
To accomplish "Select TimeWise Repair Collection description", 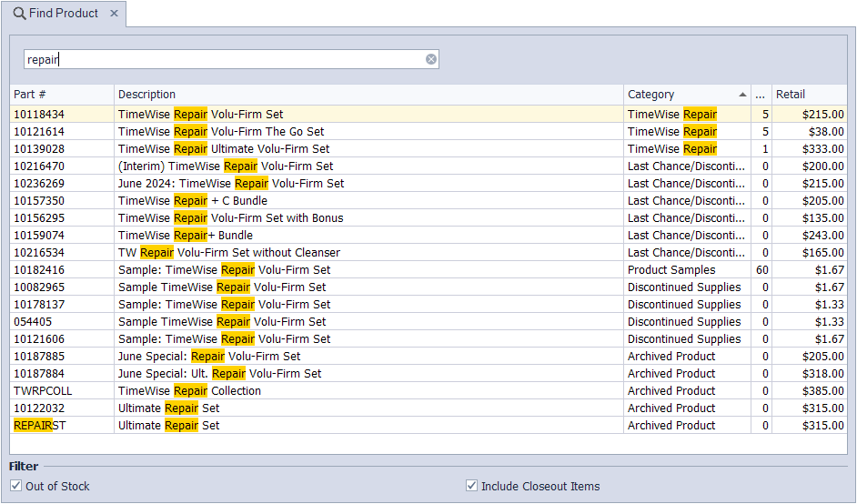I will pos(189,391).
